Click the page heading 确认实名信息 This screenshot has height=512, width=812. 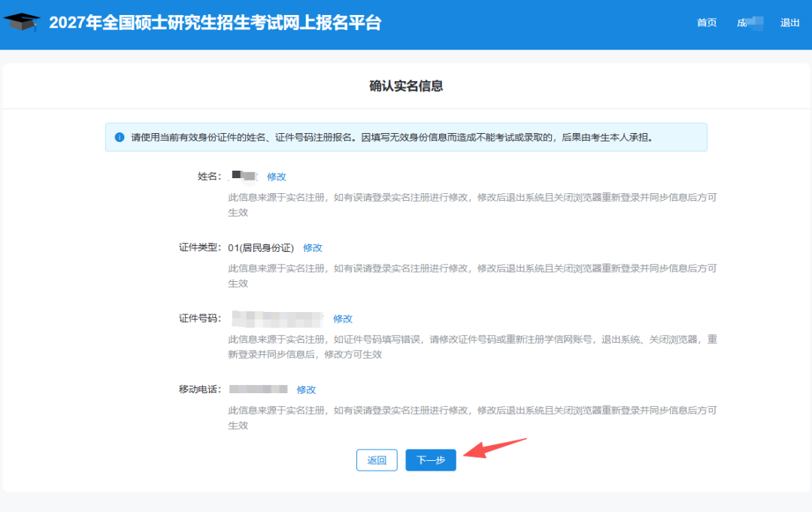click(x=406, y=86)
